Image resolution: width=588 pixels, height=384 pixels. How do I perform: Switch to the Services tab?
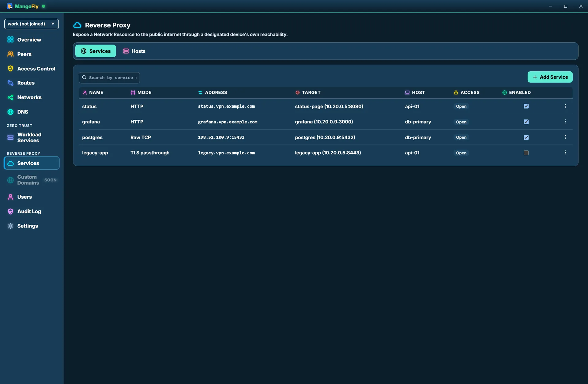(96, 51)
